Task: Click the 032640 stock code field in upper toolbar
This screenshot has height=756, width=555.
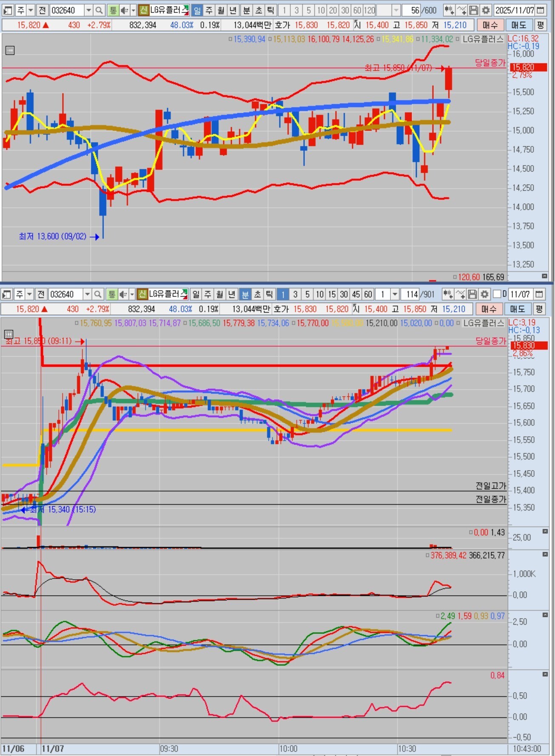Action: (x=67, y=10)
